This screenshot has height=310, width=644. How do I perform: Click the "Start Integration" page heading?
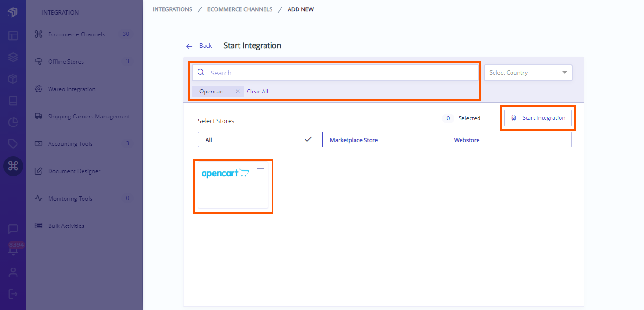(252, 46)
